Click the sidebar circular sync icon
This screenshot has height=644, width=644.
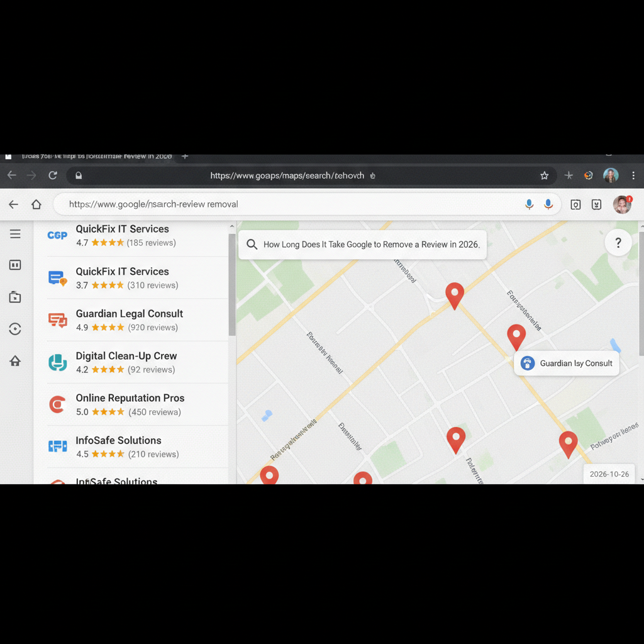[15, 328]
